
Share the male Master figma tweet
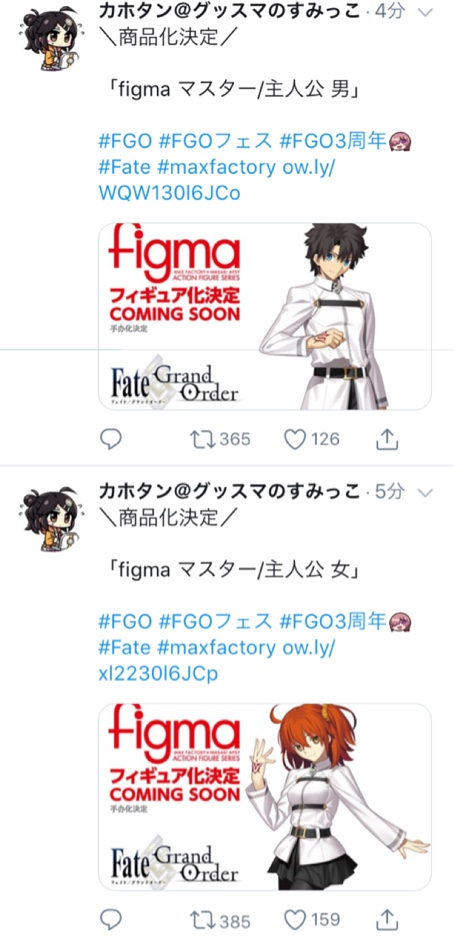[x=387, y=440]
